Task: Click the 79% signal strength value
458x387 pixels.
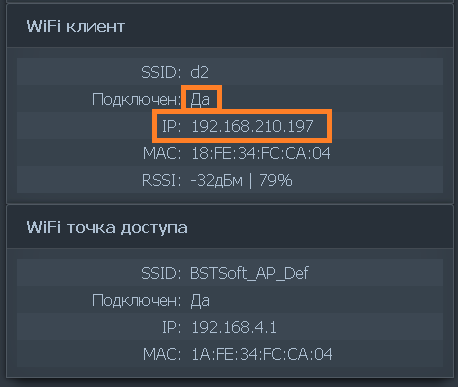Action: (276, 180)
